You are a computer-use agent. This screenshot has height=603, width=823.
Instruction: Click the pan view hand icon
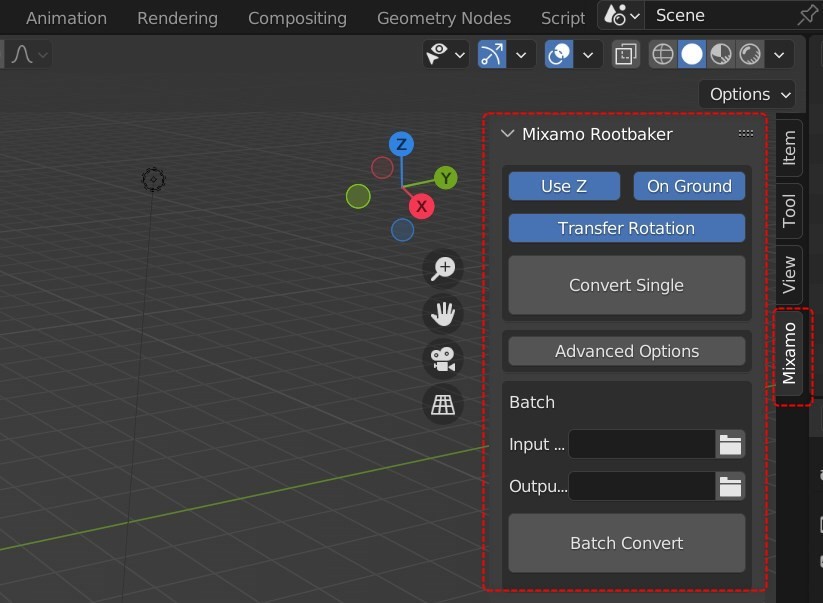click(x=443, y=314)
